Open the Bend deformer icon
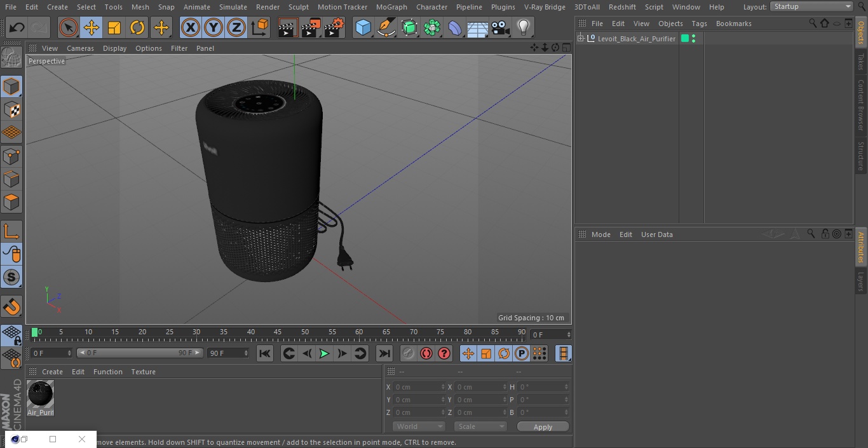This screenshot has width=868, height=448. 455,27
